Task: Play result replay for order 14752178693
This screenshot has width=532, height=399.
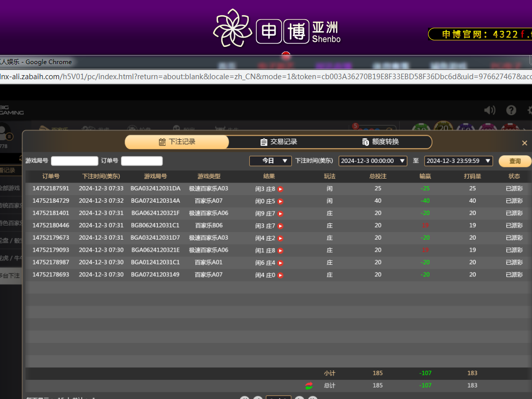Action: [281, 275]
